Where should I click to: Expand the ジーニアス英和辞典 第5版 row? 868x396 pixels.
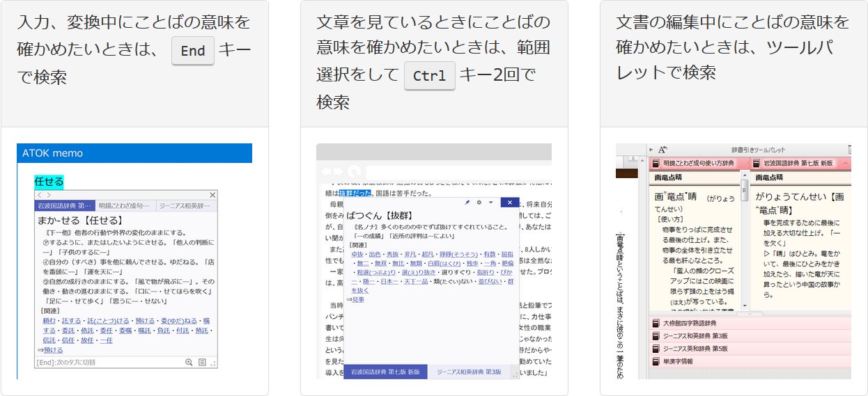click(750, 349)
